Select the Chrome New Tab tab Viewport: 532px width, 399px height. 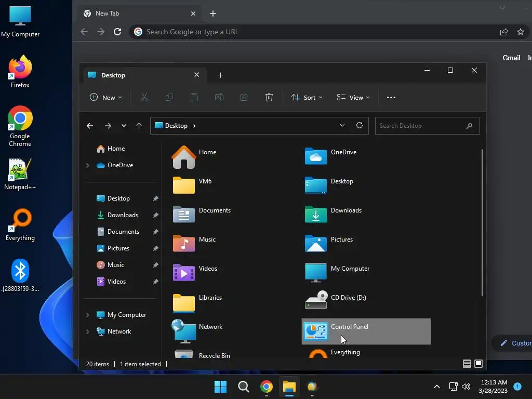140,14
